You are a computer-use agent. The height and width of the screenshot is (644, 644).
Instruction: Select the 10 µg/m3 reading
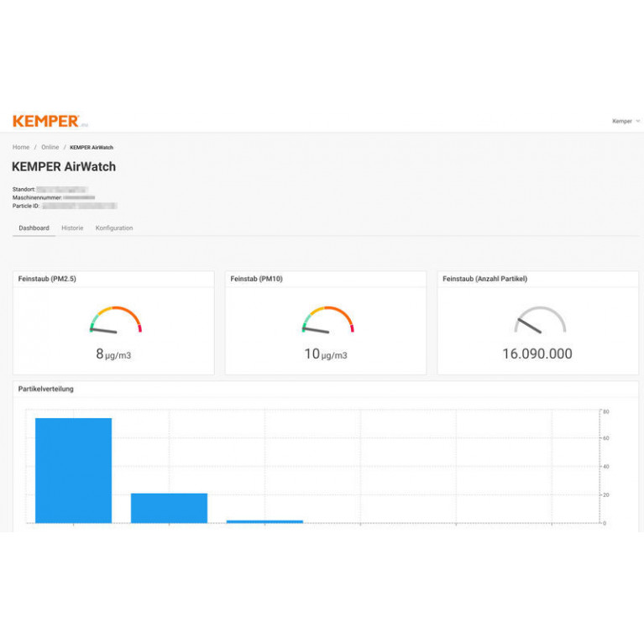click(326, 354)
